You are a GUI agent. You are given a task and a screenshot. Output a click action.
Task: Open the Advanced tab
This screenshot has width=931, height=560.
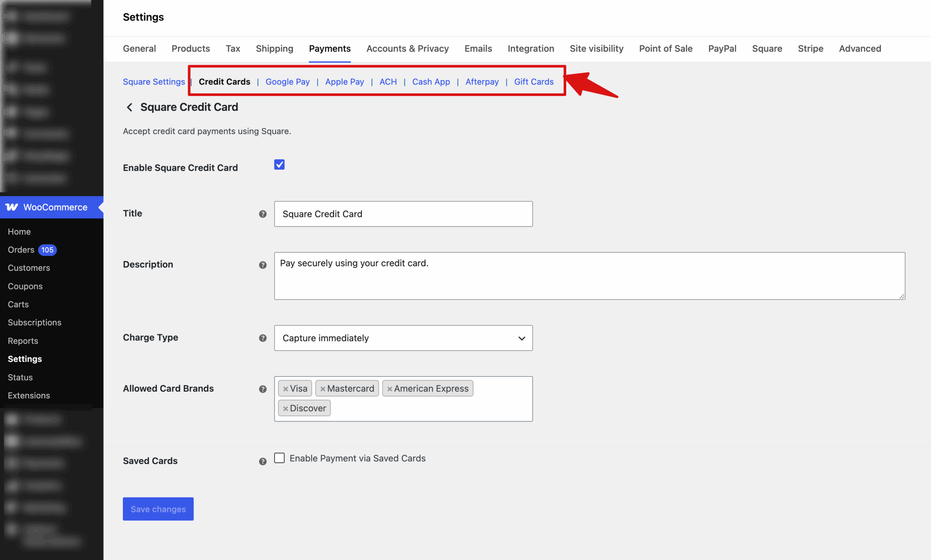860,49
